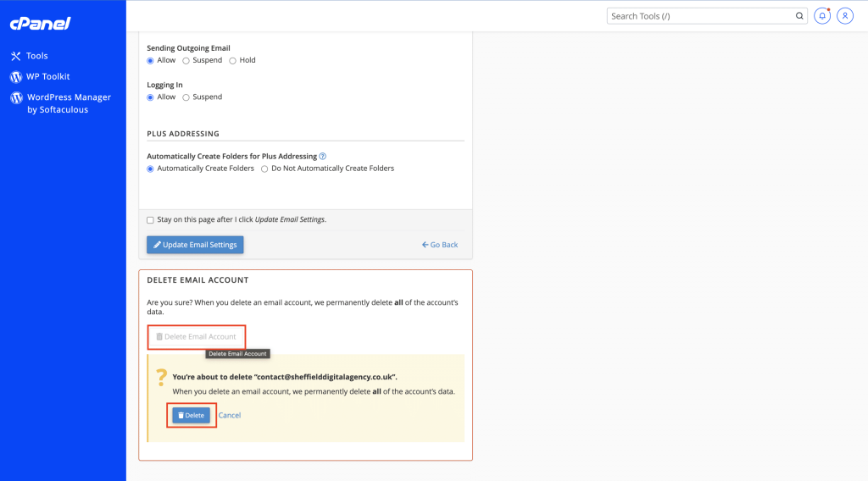Click the cPanel logo
Image resolution: width=868 pixels, height=481 pixels.
41,23
